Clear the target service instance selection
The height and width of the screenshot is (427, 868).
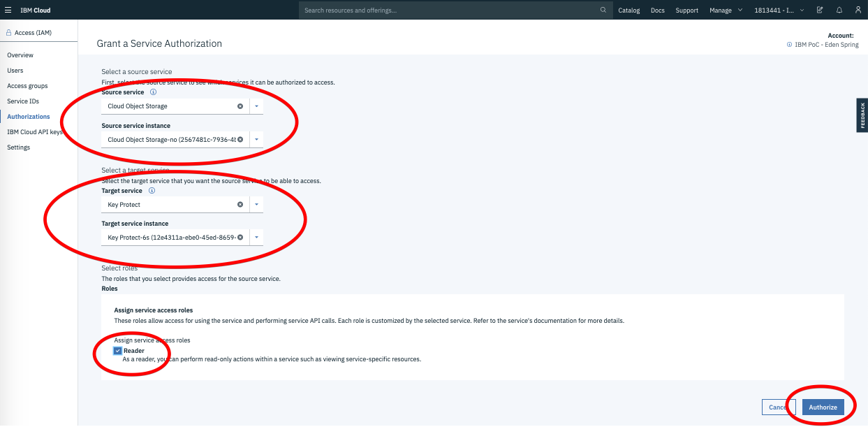pyautogui.click(x=240, y=238)
